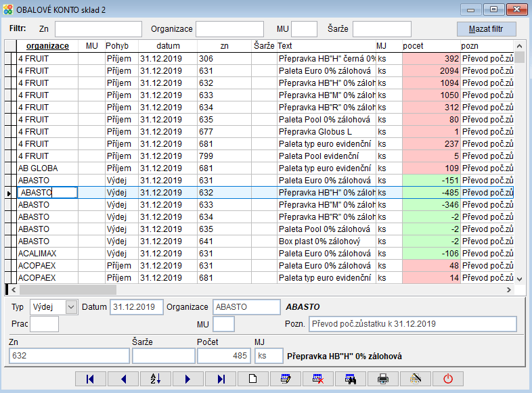532x393 pixels.
Task: Go to the previous record
Action: [x=123, y=379]
